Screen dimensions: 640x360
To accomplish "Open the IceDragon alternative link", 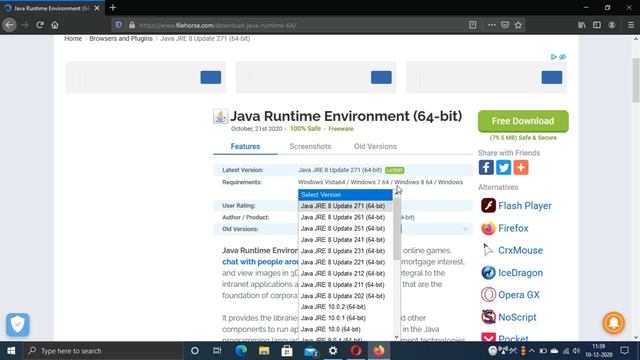I will [x=520, y=273].
